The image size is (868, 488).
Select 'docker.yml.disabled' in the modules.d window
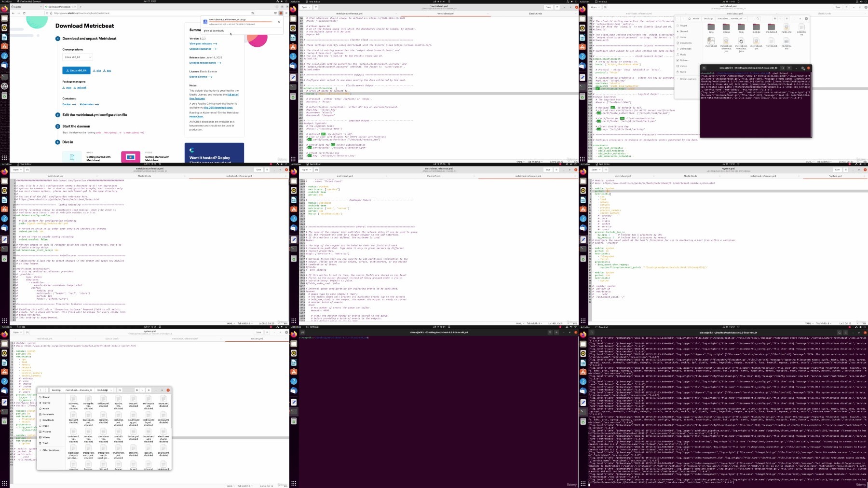point(134,434)
